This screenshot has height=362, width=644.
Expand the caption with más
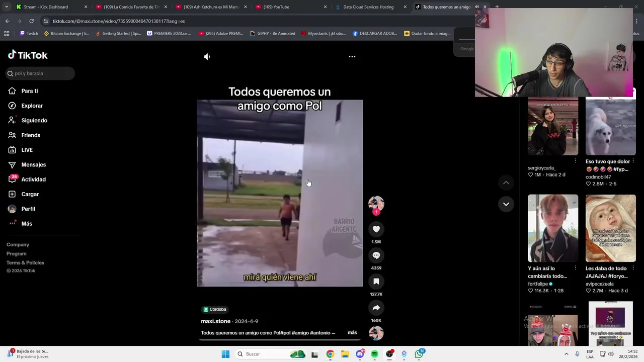(x=352, y=333)
